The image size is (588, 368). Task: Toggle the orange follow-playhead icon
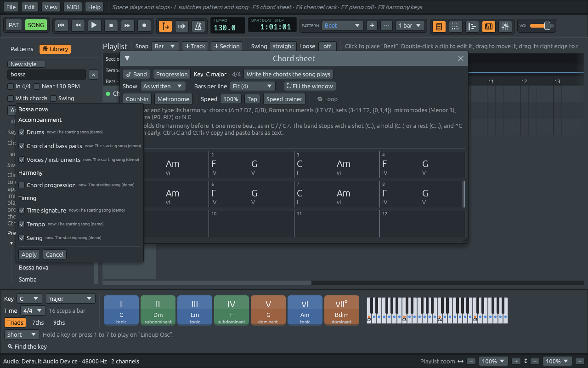165,26
